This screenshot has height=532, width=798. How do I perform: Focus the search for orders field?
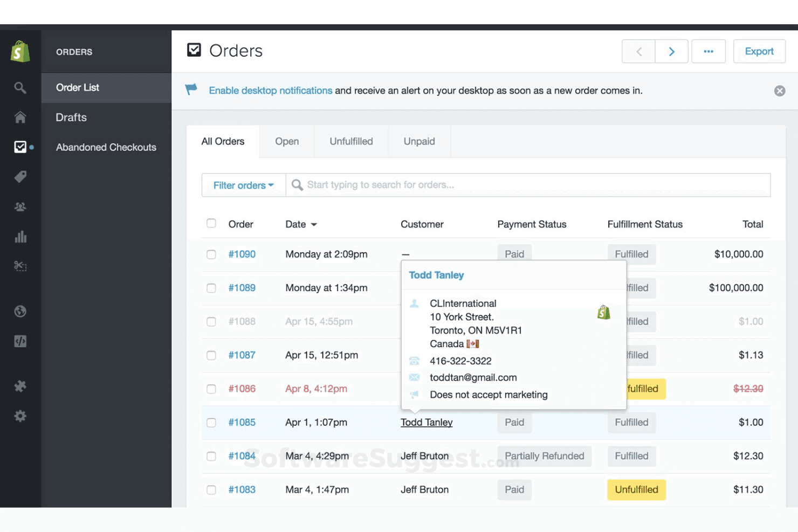pyautogui.click(x=528, y=185)
